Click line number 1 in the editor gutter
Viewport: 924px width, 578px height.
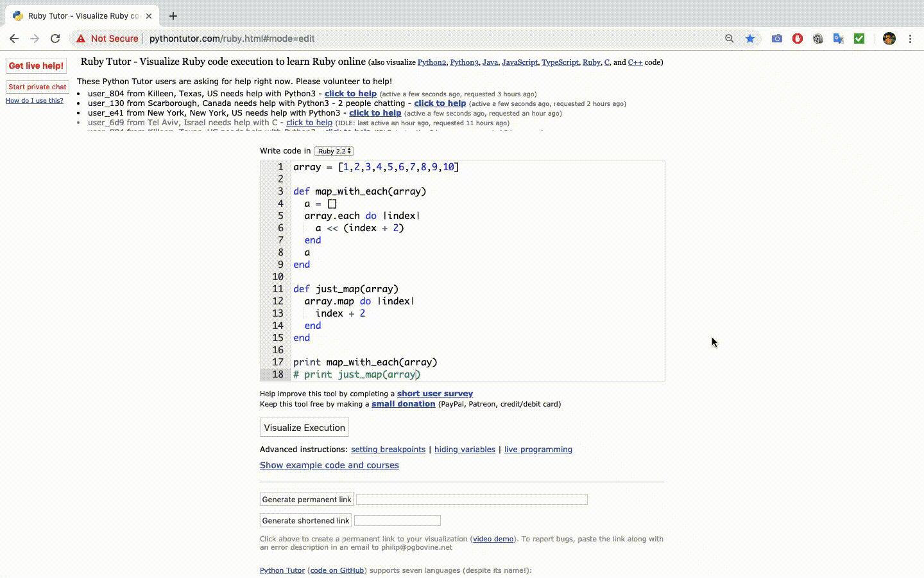(280, 167)
